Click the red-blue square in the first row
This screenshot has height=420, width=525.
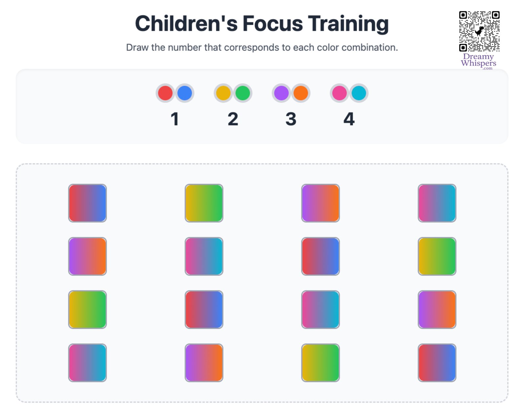[88, 203]
